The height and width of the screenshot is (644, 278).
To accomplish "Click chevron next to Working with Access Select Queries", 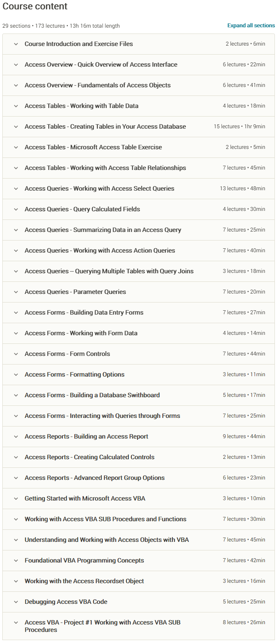I will tap(16, 189).
